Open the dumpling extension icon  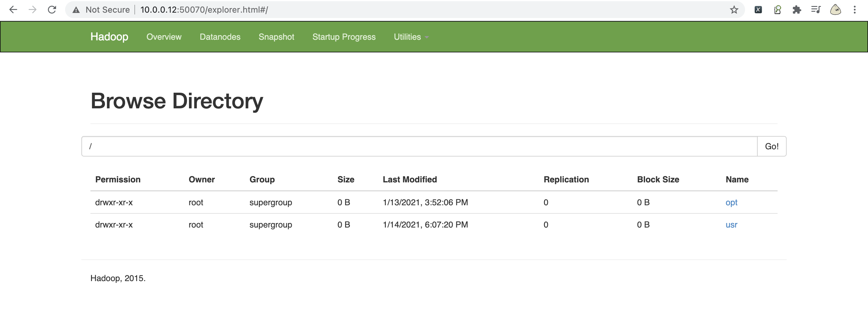coord(835,9)
